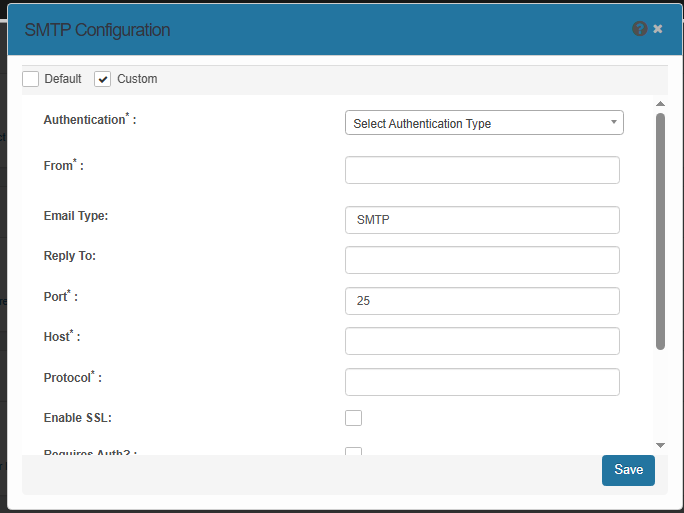
Task: Open the Select Authentication Type dropdown
Action: pyautogui.click(x=483, y=123)
